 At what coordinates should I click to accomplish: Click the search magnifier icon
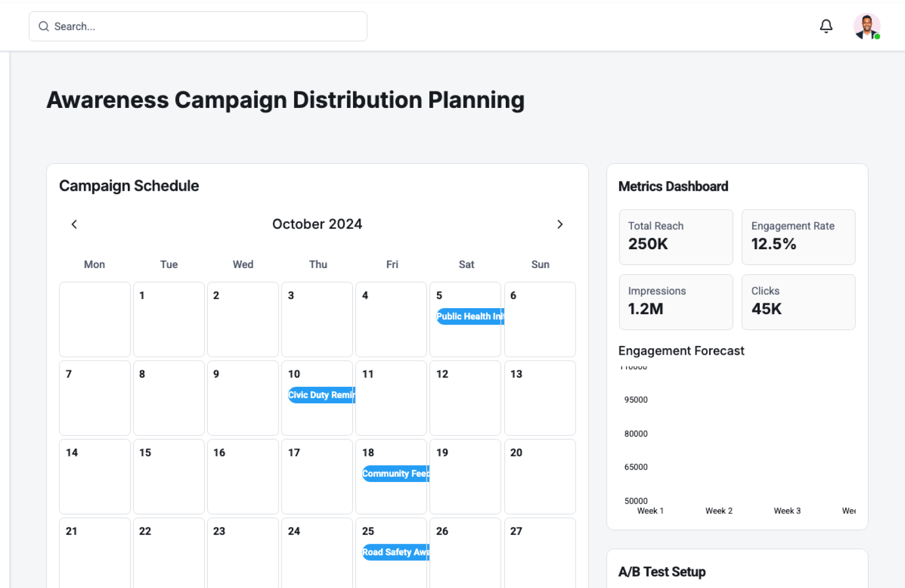tap(44, 26)
